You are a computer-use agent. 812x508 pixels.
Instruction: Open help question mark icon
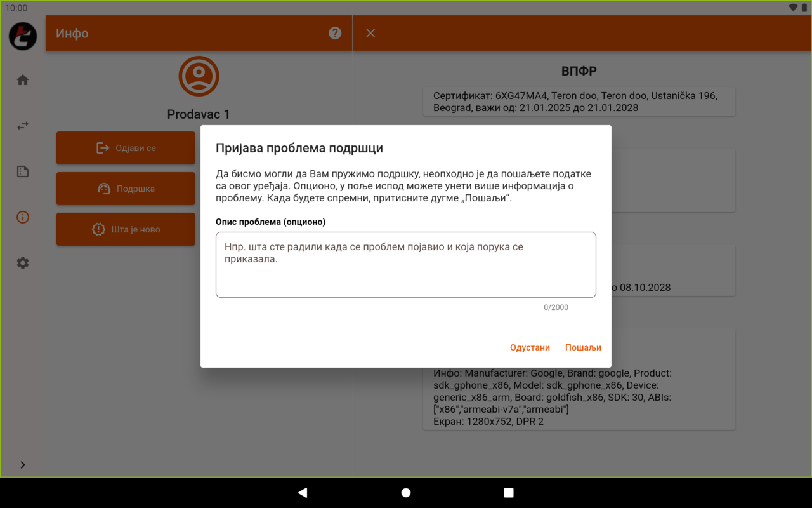coord(335,33)
